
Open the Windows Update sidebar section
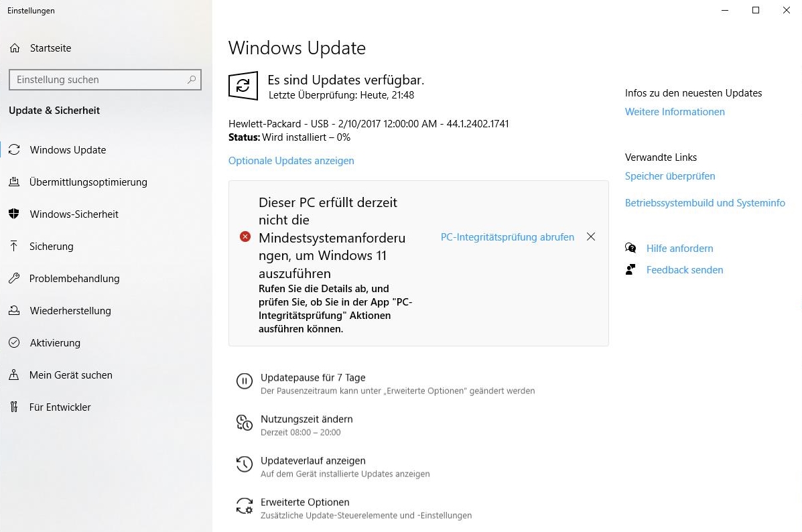106,150
